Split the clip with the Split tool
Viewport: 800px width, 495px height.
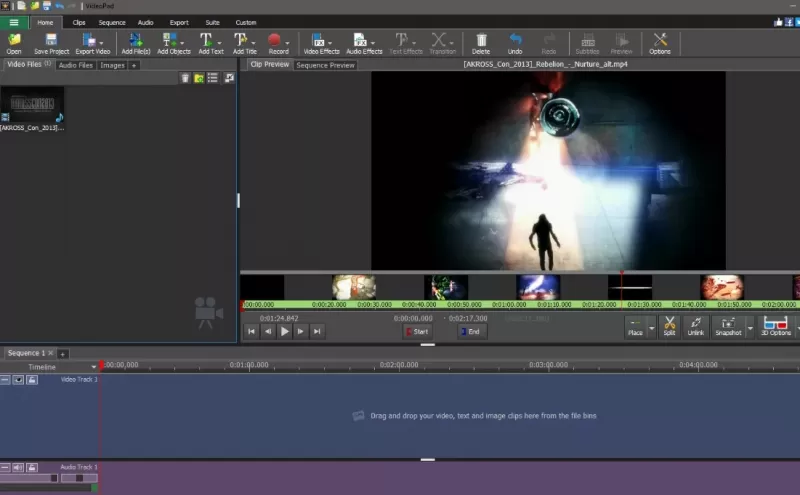click(670, 326)
